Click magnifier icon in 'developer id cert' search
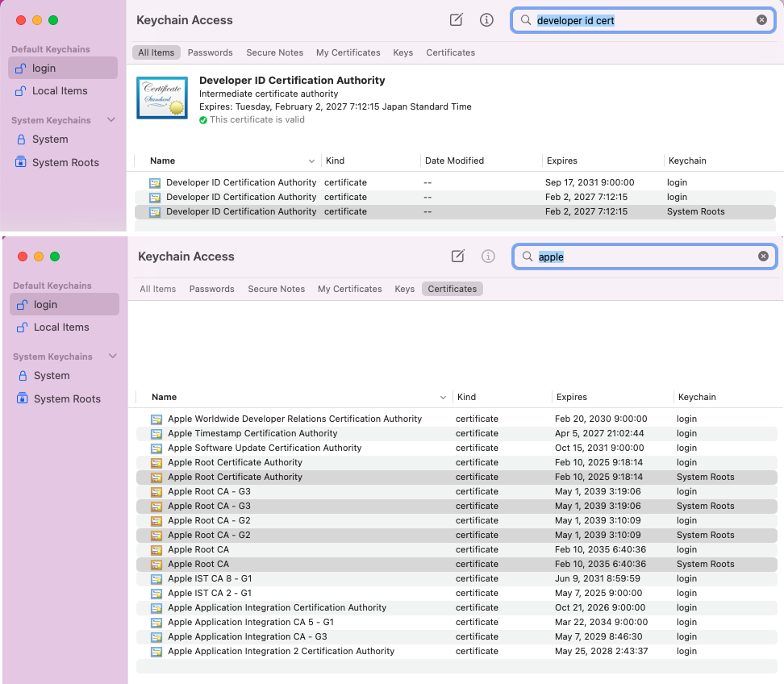This screenshot has width=784, height=684. pos(526,20)
